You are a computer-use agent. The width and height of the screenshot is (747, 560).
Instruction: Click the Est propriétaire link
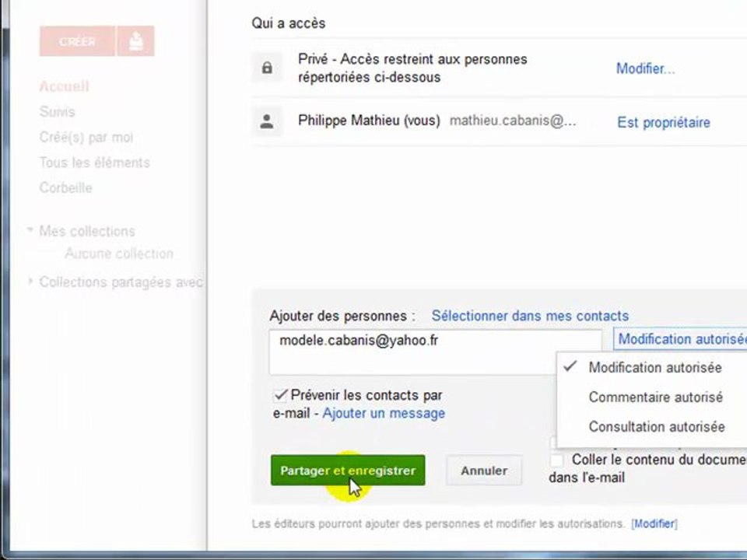click(x=664, y=122)
